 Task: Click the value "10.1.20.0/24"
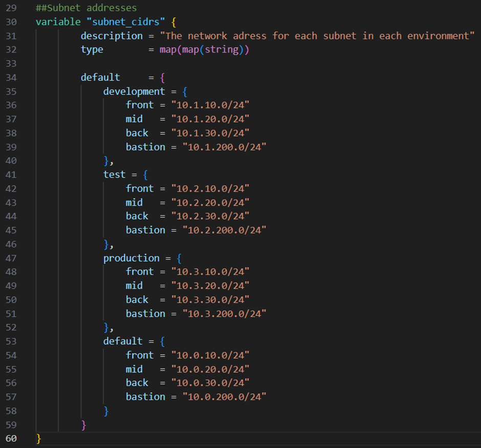210,119
